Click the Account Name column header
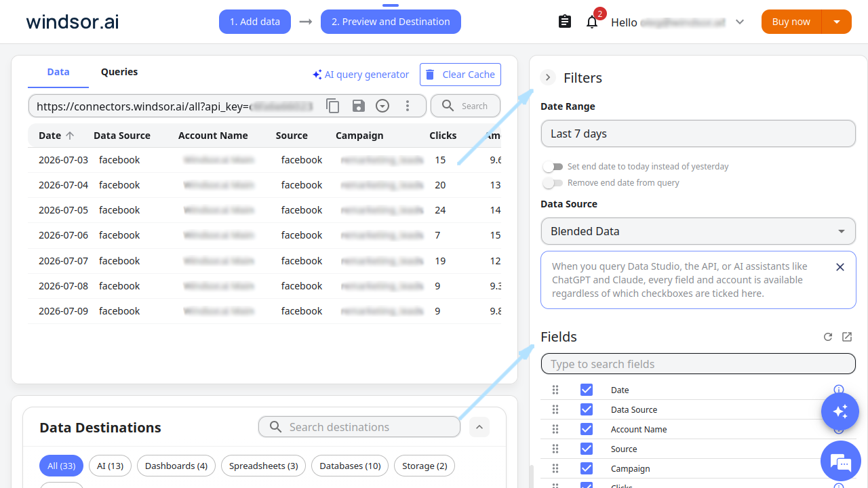The height and width of the screenshot is (488, 868). click(x=213, y=136)
